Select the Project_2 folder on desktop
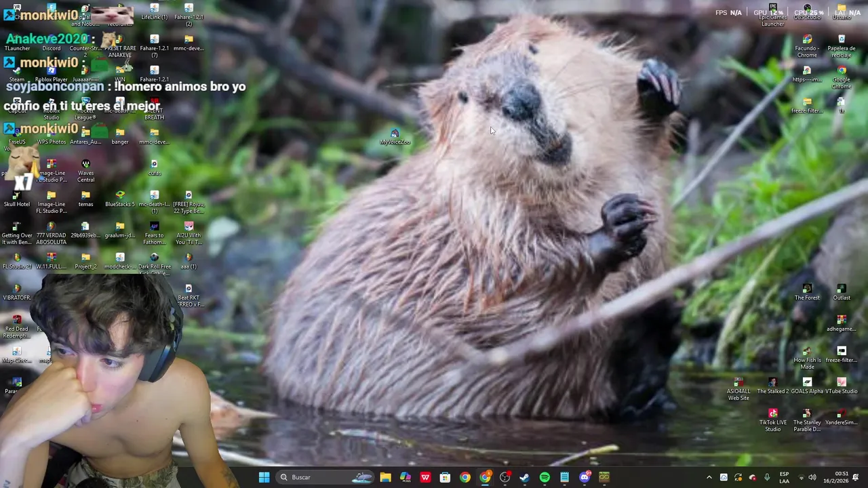The image size is (868, 488). click(x=85, y=261)
